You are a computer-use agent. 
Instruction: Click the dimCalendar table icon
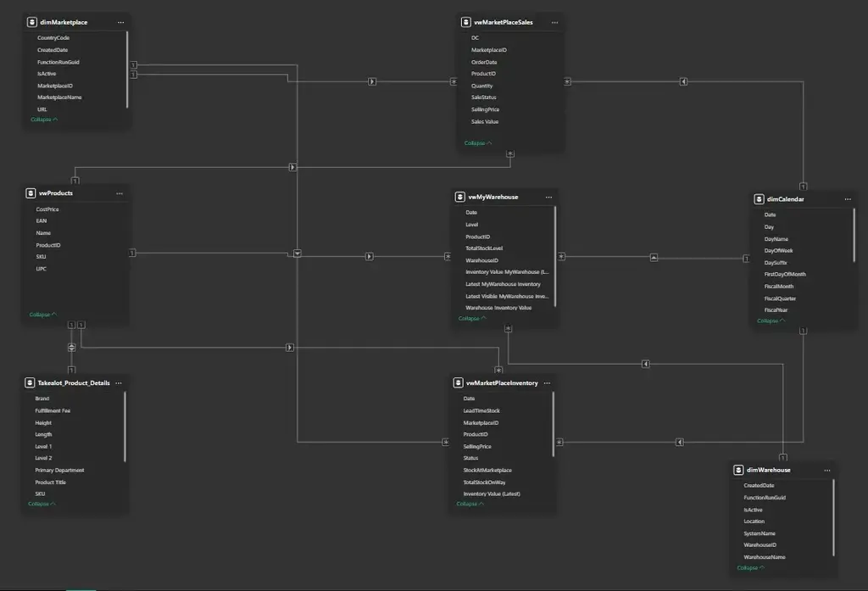(x=759, y=199)
